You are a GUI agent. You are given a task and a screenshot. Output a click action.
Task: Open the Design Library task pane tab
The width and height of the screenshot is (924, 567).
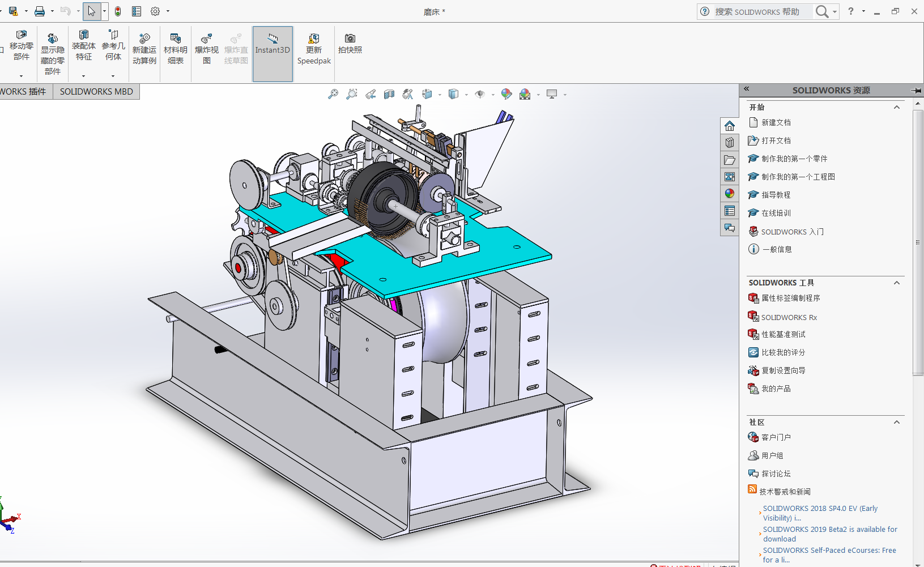click(x=730, y=143)
